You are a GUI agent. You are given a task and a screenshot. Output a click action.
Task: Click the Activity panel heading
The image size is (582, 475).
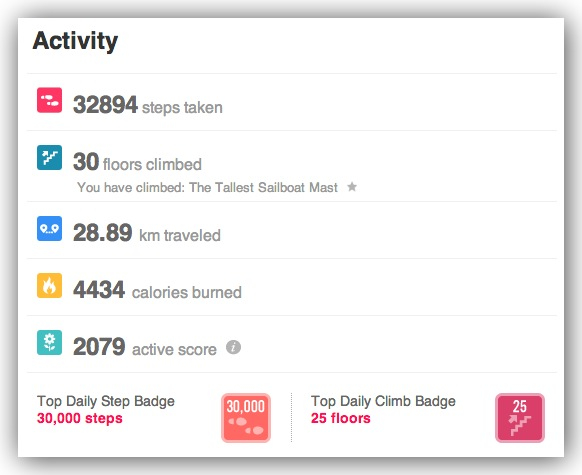pyautogui.click(x=75, y=41)
